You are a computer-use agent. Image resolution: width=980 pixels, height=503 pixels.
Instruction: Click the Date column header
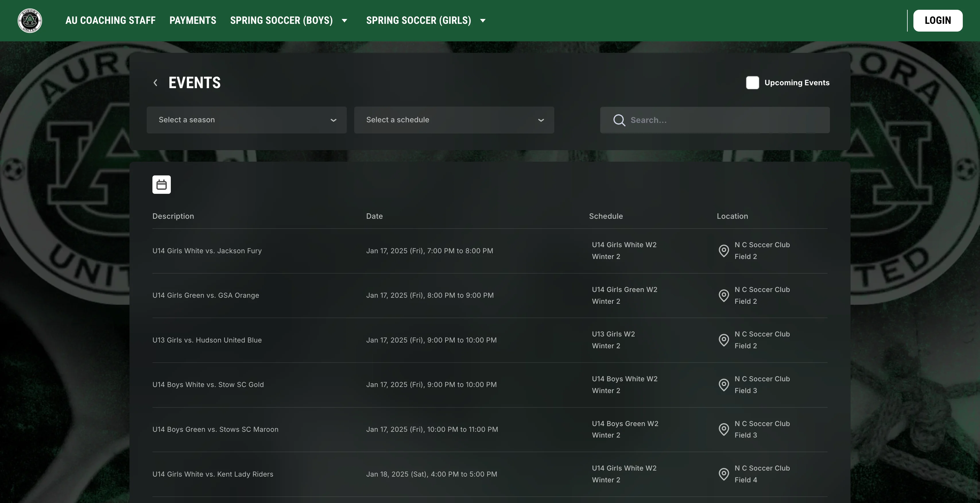point(374,216)
